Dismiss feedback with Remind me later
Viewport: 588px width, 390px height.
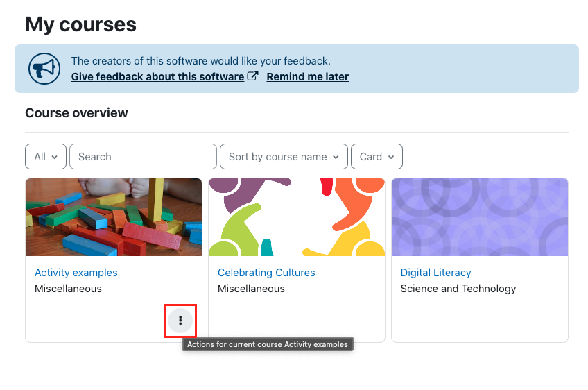(307, 76)
